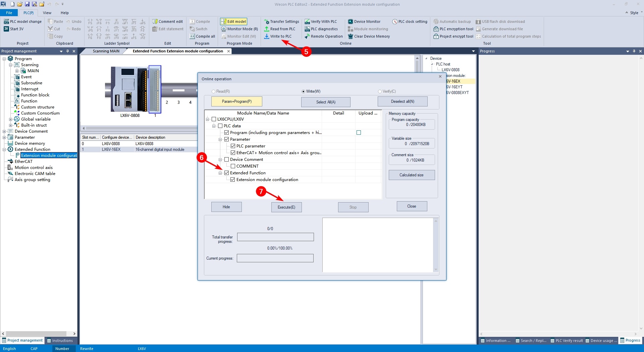Click Verify With PLC icon
The width and height of the screenshot is (644, 352).
[x=307, y=21]
